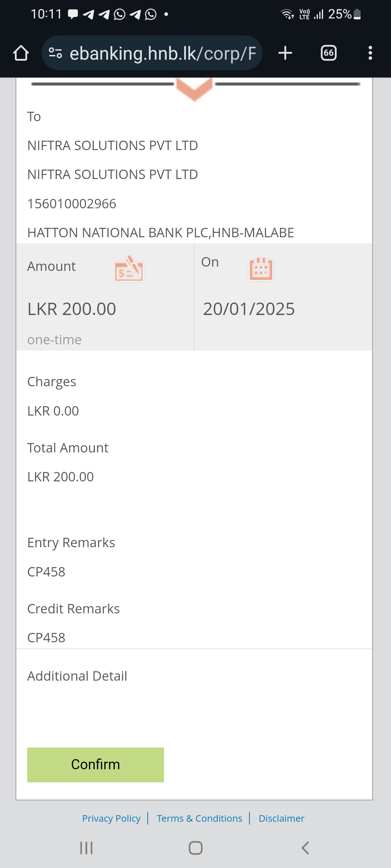Open the Disclaimer link
Viewport: 391px width, 868px height.
pyautogui.click(x=281, y=818)
